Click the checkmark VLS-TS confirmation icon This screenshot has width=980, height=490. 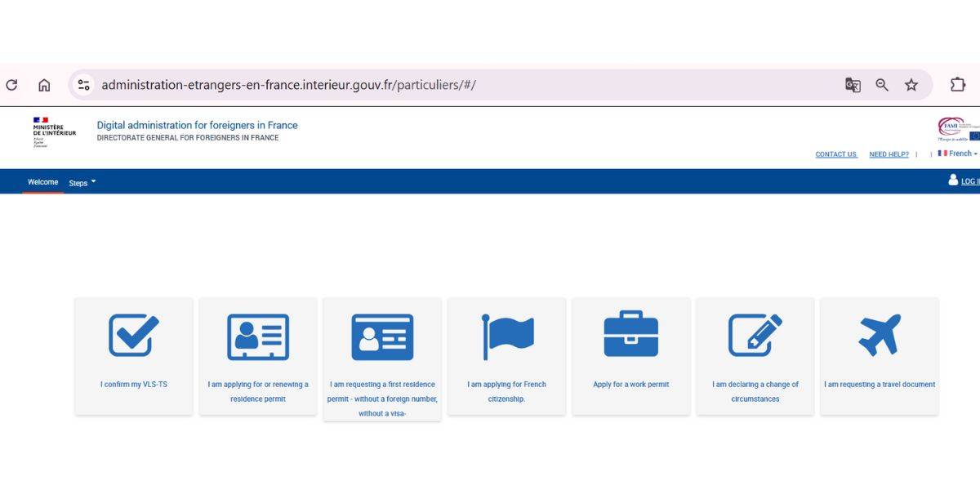tap(134, 336)
